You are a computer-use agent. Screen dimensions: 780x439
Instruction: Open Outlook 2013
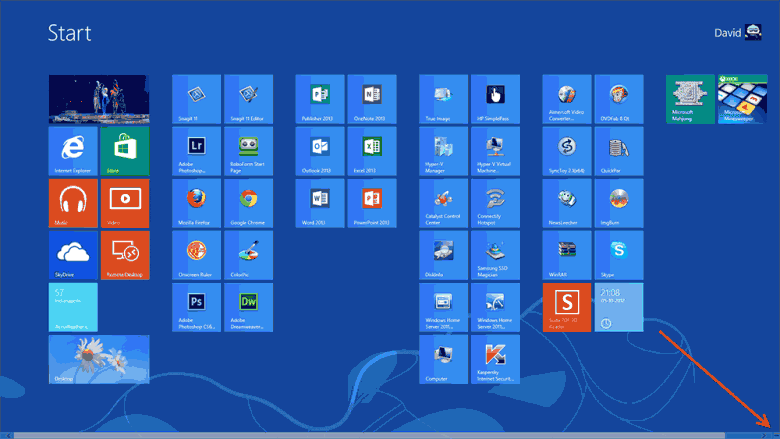pyautogui.click(x=320, y=151)
